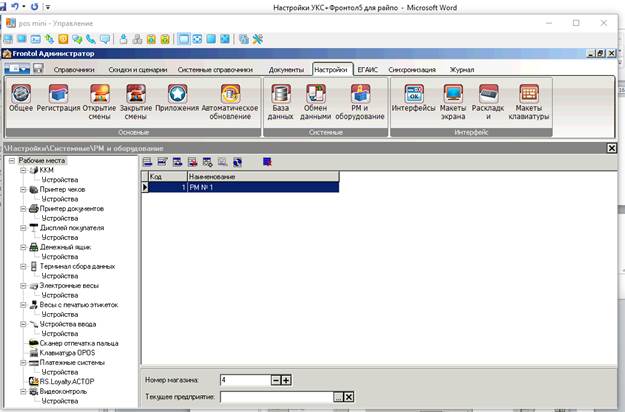Switch to the ЕГАИС tab
The image size is (625, 412).
(x=368, y=70)
